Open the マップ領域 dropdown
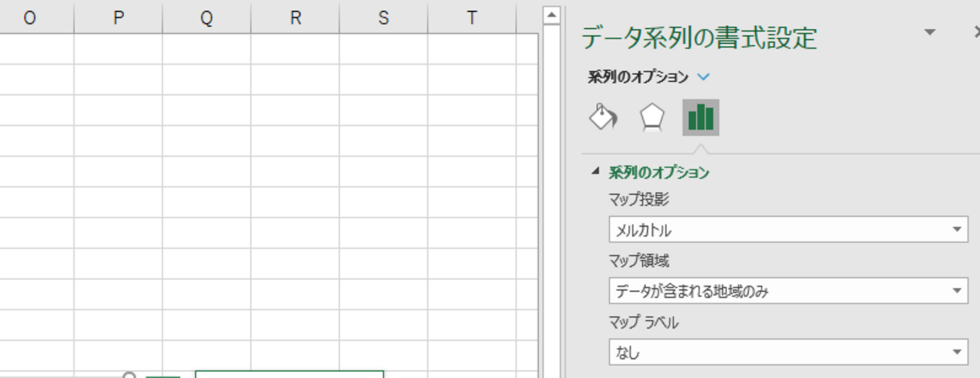 click(788, 291)
